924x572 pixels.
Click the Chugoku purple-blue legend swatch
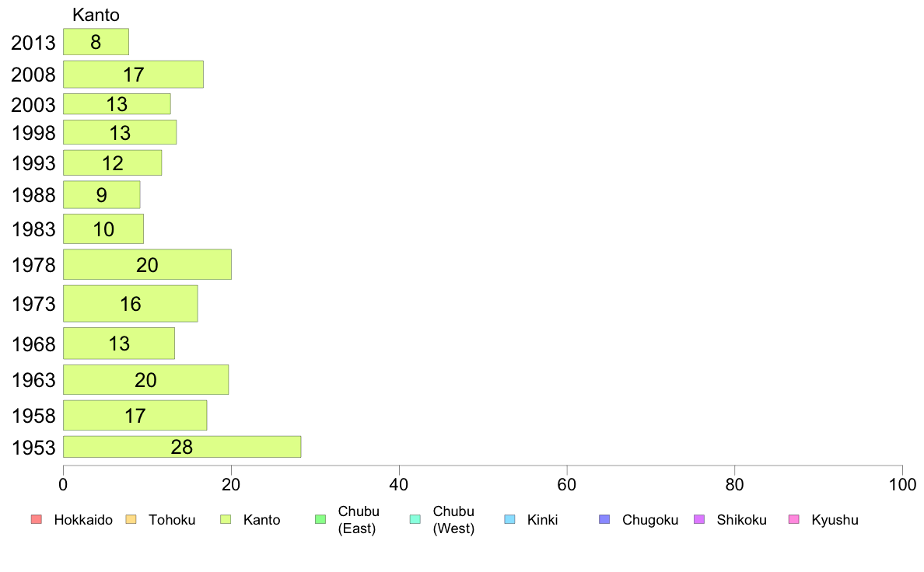click(x=604, y=519)
